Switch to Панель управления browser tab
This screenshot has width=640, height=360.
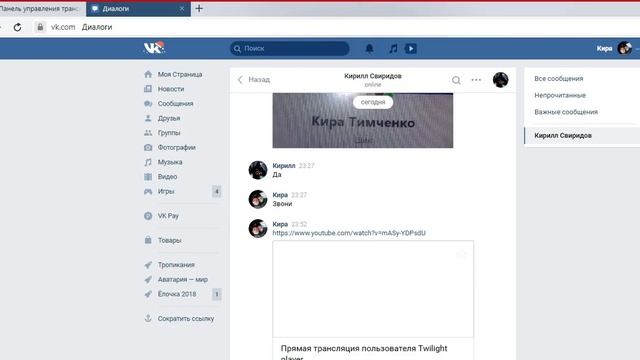(42, 9)
